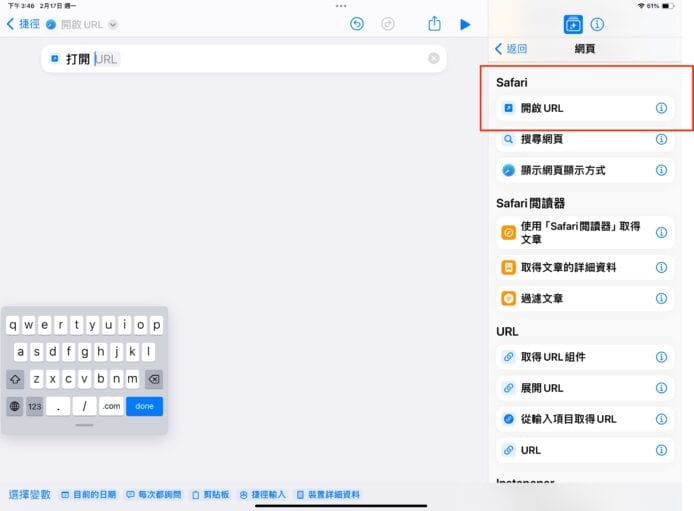
Task: Tap the undo arrow icon
Action: click(x=357, y=24)
